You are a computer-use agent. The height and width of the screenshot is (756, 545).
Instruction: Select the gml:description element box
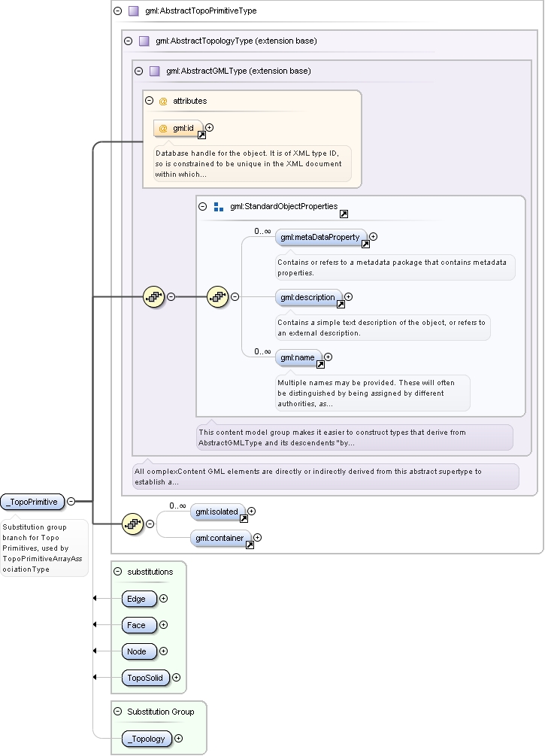[x=309, y=297]
